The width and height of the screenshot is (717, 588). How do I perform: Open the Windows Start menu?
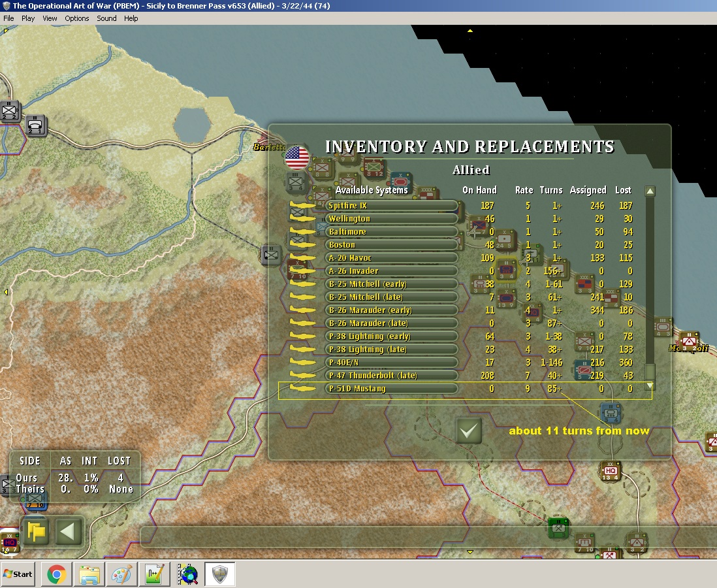point(18,574)
